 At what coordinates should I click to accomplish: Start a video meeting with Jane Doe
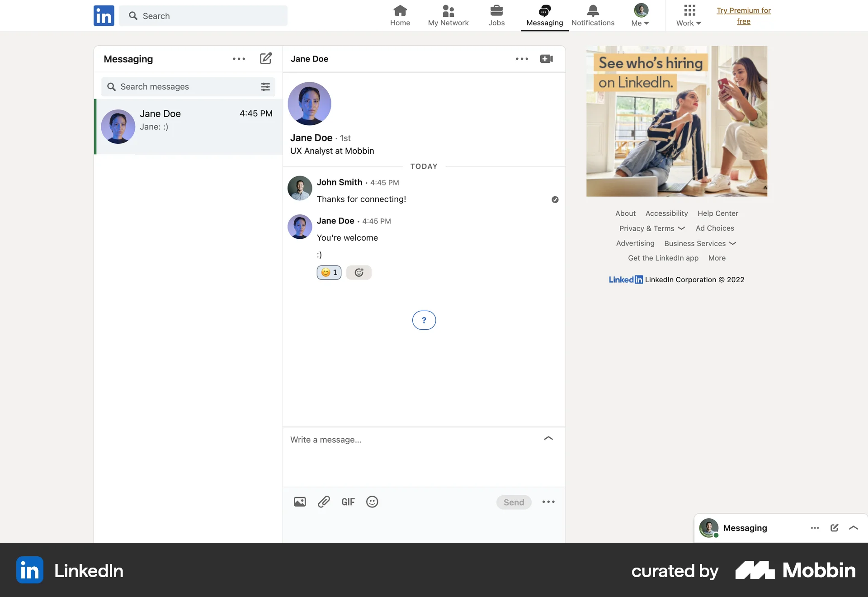[x=546, y=58]
